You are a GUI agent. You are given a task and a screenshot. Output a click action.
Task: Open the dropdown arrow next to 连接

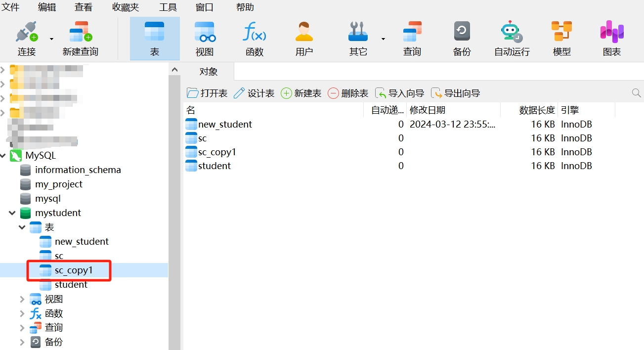tap(51, 39)
